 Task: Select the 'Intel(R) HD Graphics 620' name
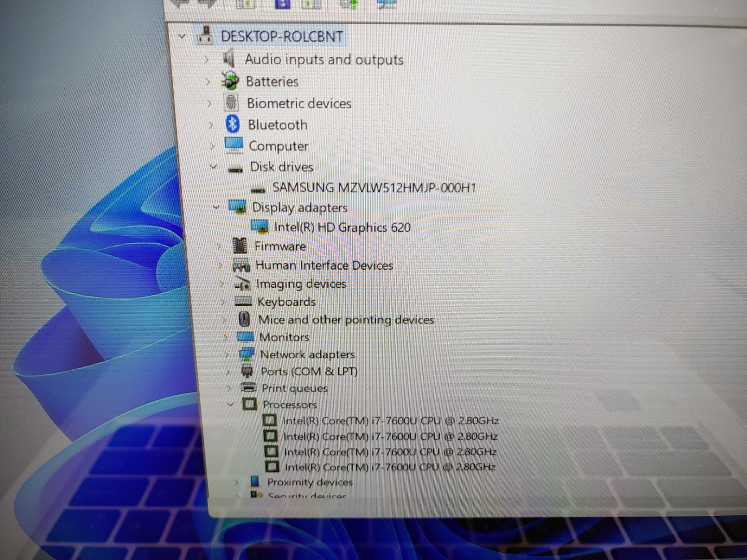(342, 227)
